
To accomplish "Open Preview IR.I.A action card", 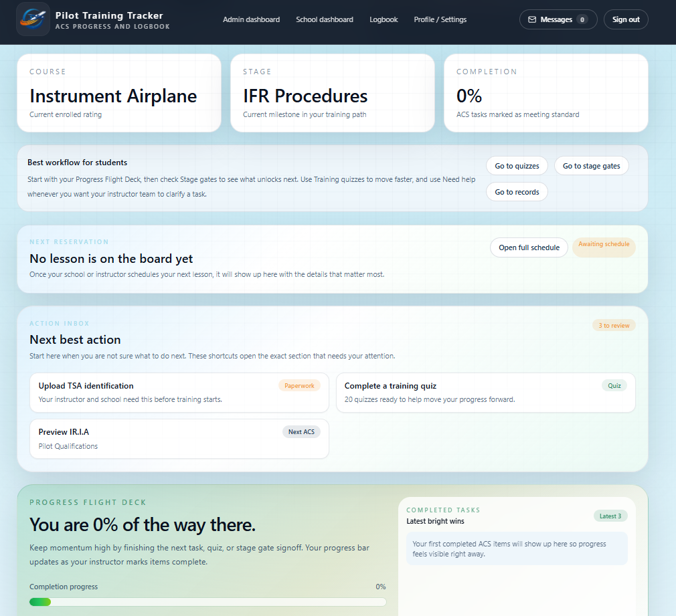I will [x=179, y=439].
